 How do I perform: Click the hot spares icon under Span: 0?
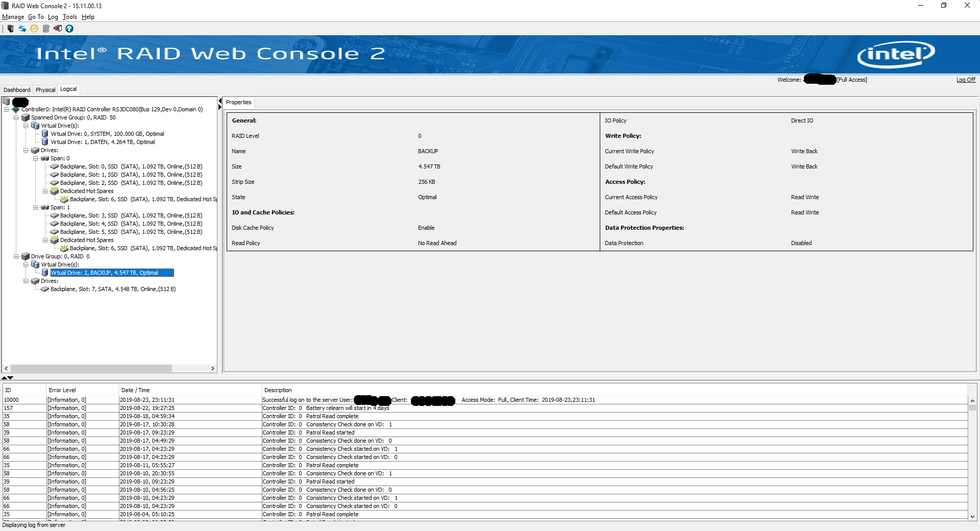tap(55, 191)
